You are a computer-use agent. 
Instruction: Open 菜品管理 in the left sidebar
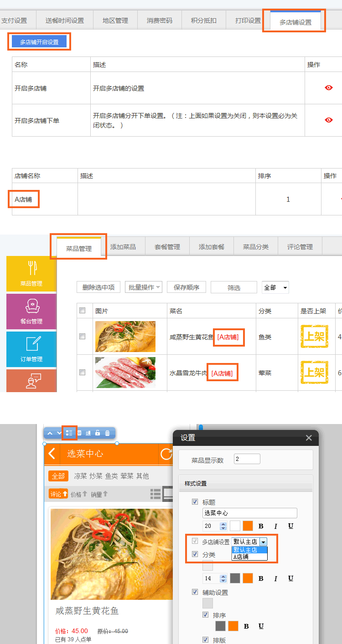pyautogui.click(x=31, y=273)
